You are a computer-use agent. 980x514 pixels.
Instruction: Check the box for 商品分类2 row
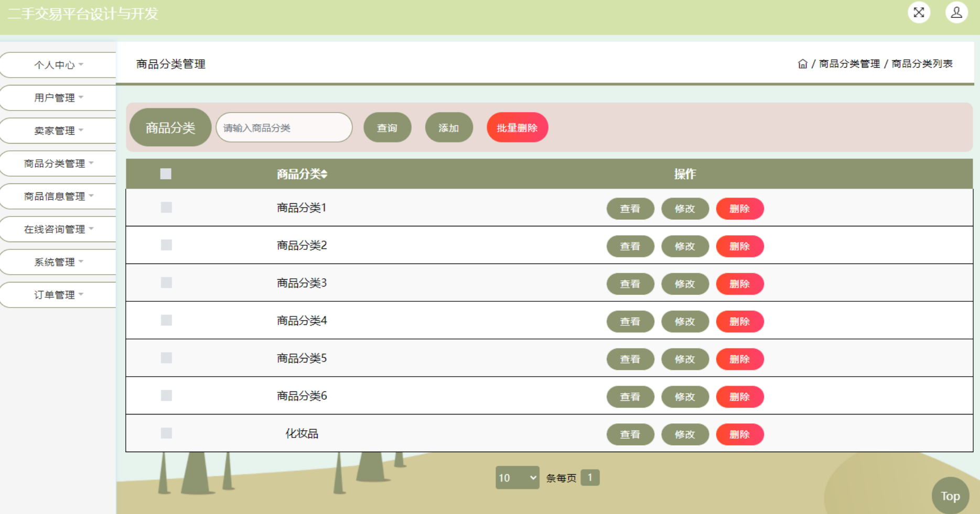point(166,245)
